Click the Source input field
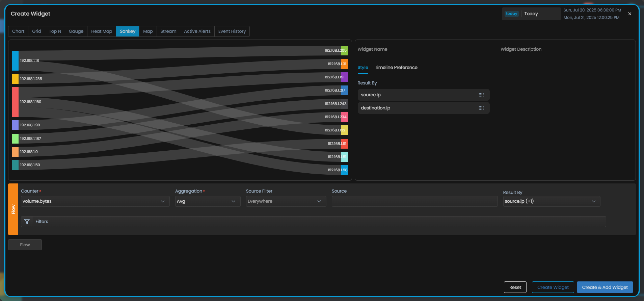644x301 pixels. pyautogui.click(x=414, y=201)
